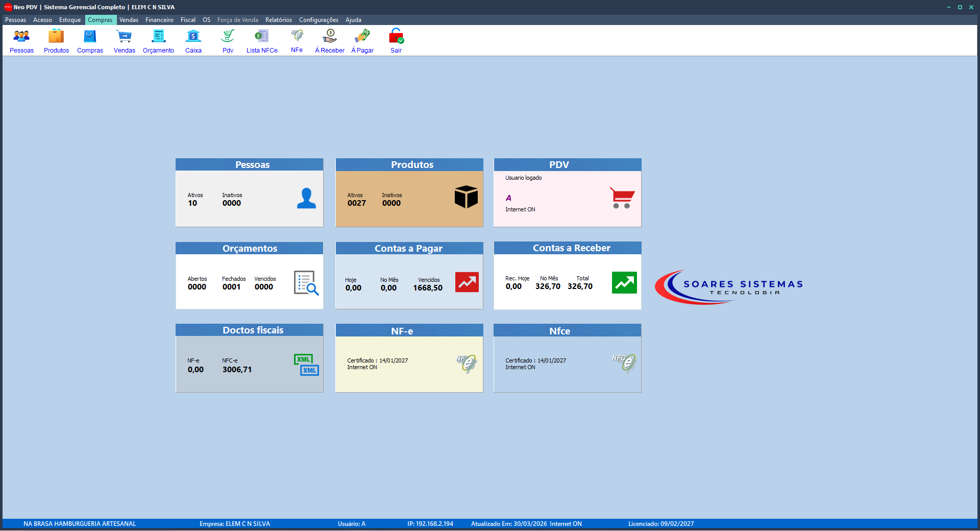Click the NF-e card header
This screenshot has height=531, width=980.
coord(409,330)
